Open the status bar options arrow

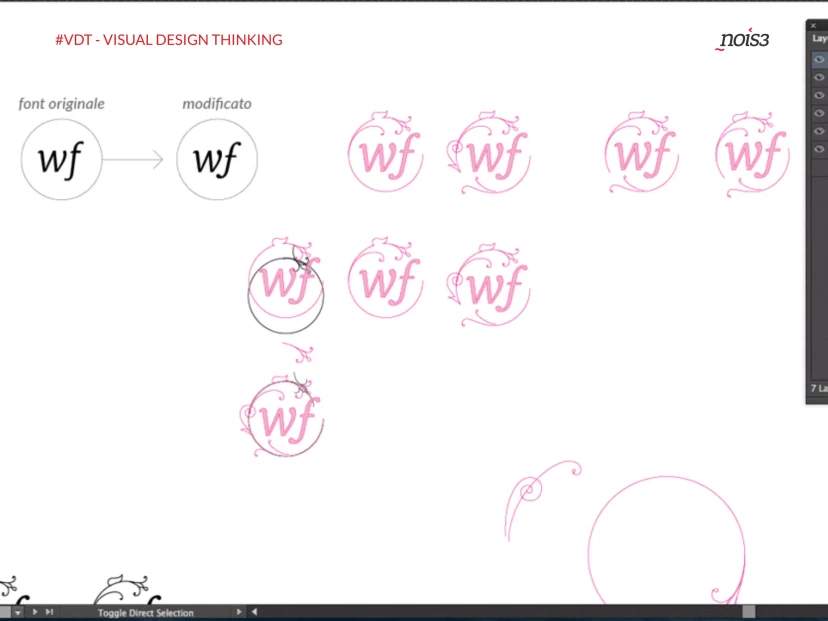coord(239,612)
